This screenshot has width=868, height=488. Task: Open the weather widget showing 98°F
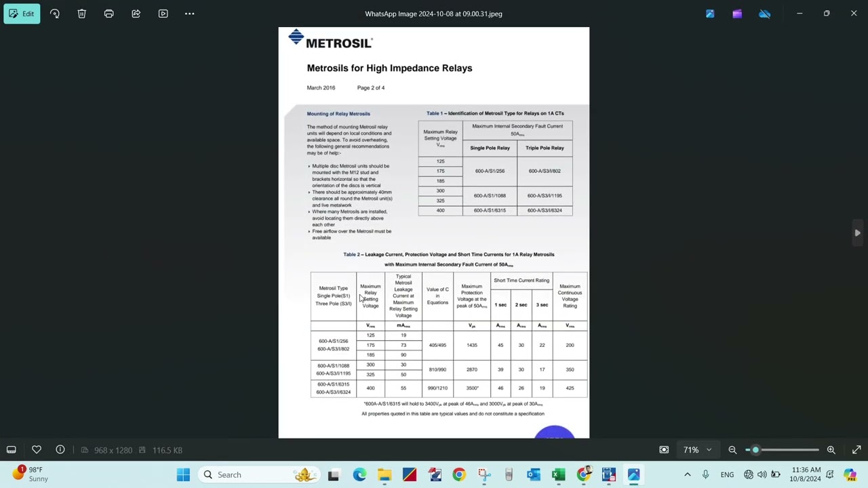pos(30,474)
